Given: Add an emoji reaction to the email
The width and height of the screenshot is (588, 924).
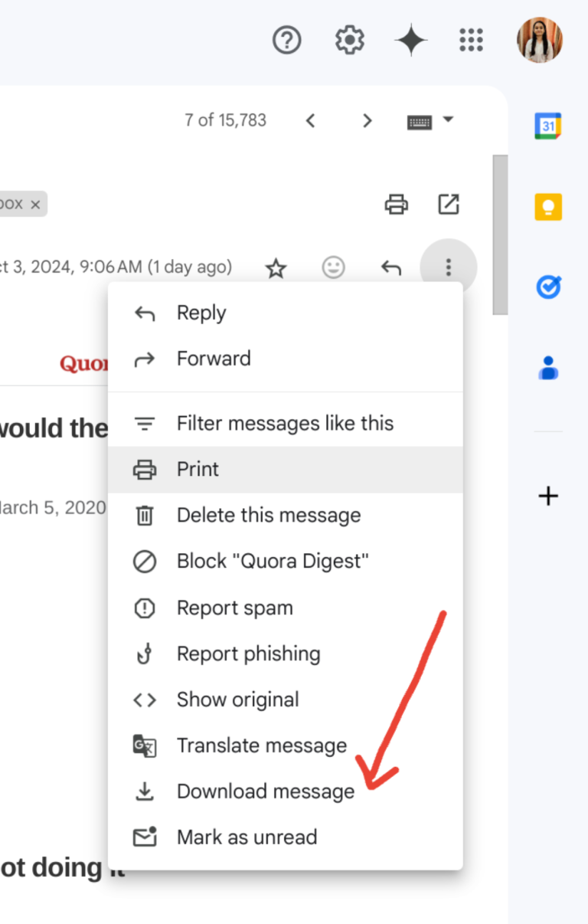Looking at the screenshot, I should tap(333, 267).
